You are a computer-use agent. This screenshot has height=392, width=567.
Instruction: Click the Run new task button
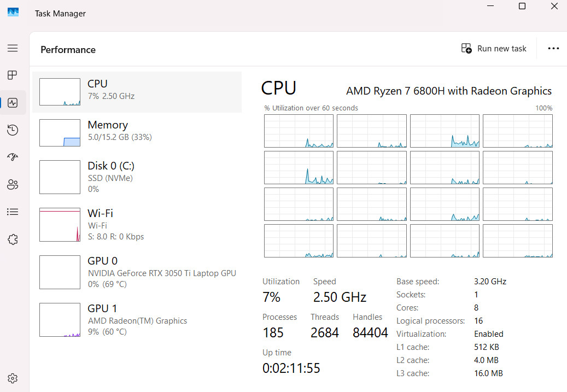494,49
